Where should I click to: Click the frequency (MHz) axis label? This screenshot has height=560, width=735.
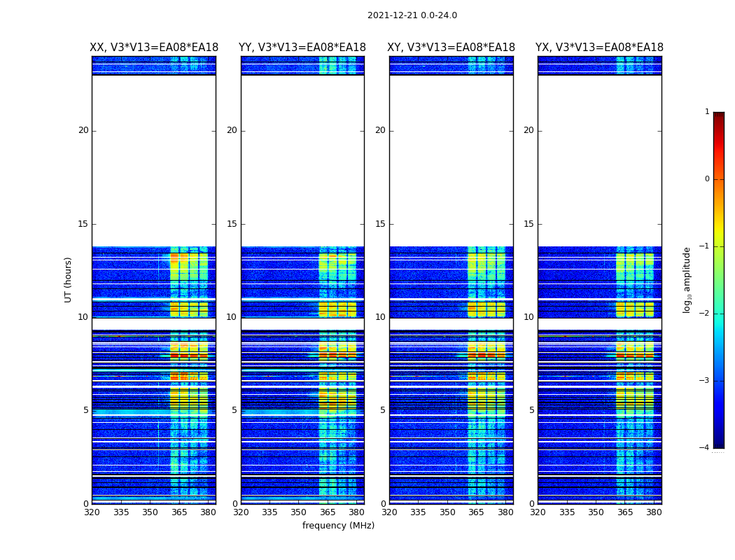[338, 525]
